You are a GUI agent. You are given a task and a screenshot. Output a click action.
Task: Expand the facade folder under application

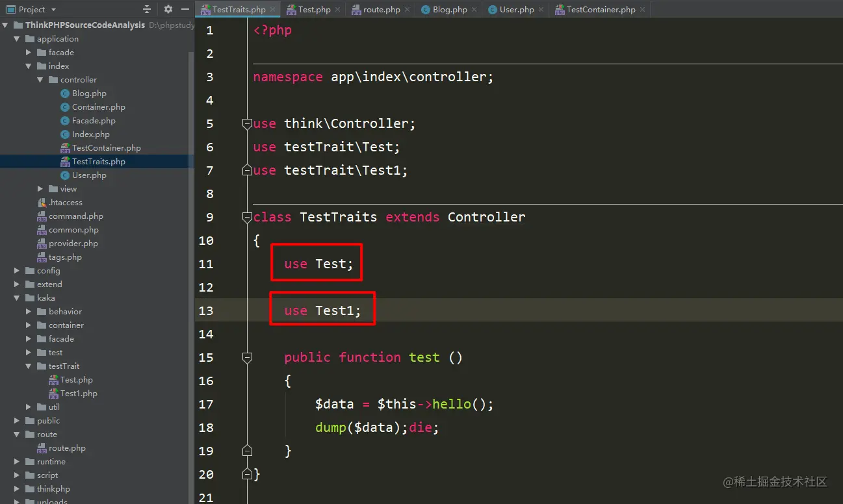tap(29, 53)
